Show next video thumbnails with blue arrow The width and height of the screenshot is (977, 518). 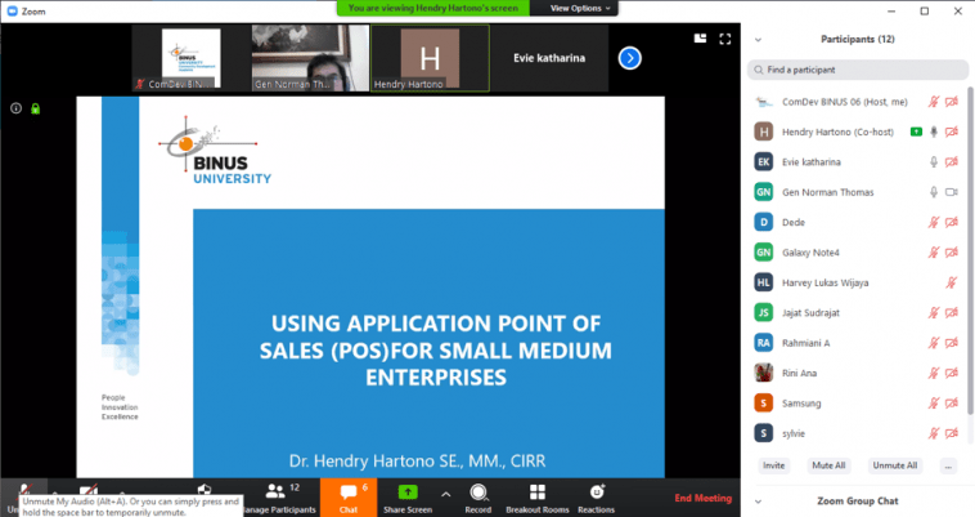[x=630, y=58]
